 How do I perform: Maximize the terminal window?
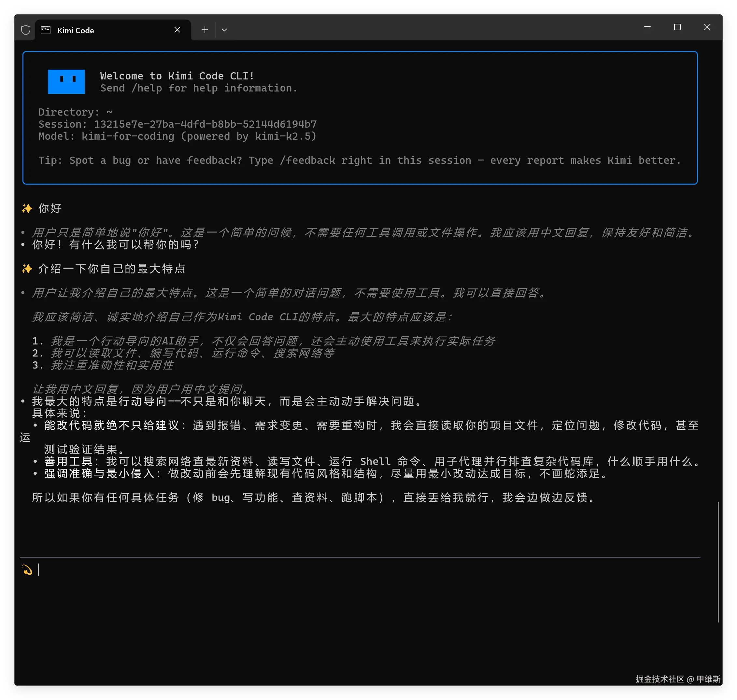click(x=677, y=27)
